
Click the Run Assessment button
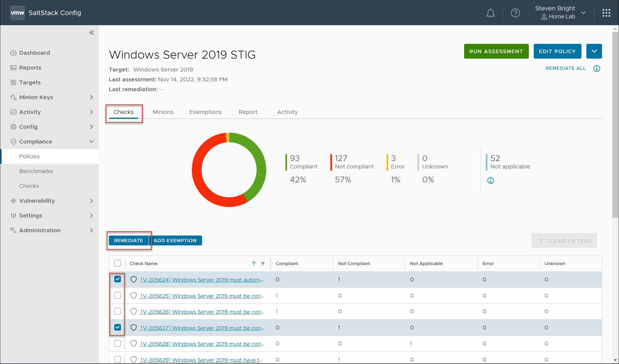click(496, 51)
